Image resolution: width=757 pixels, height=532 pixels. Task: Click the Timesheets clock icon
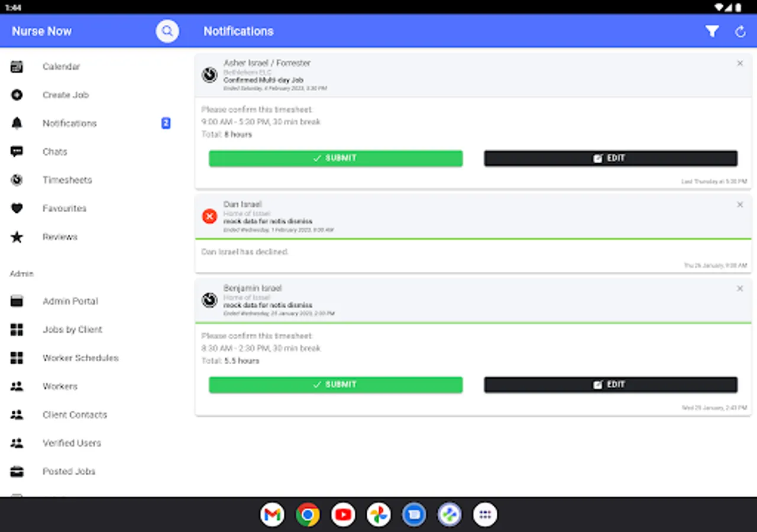point(17,180)
